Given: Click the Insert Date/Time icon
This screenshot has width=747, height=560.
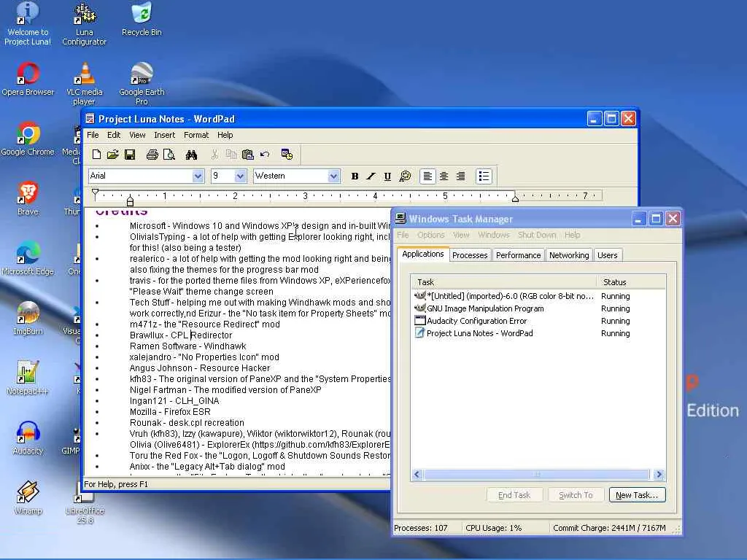Looking at the screenshot, I should click(287, 155).
